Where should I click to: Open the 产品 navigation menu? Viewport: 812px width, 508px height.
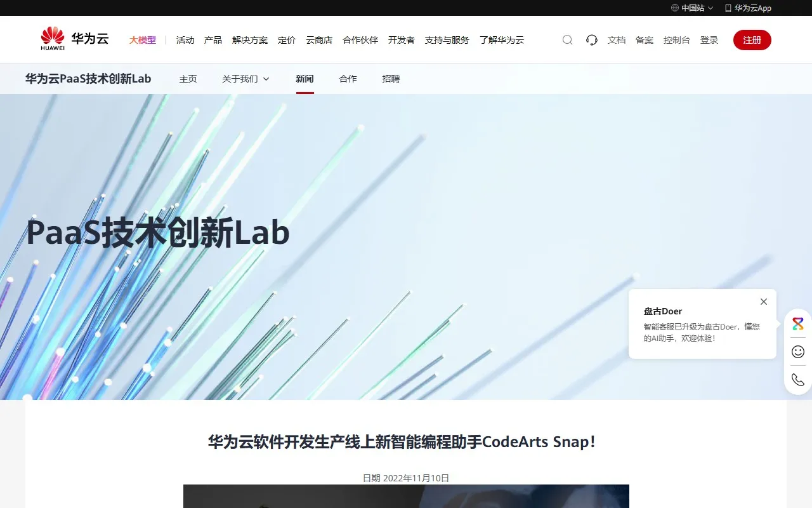(213, 40)
